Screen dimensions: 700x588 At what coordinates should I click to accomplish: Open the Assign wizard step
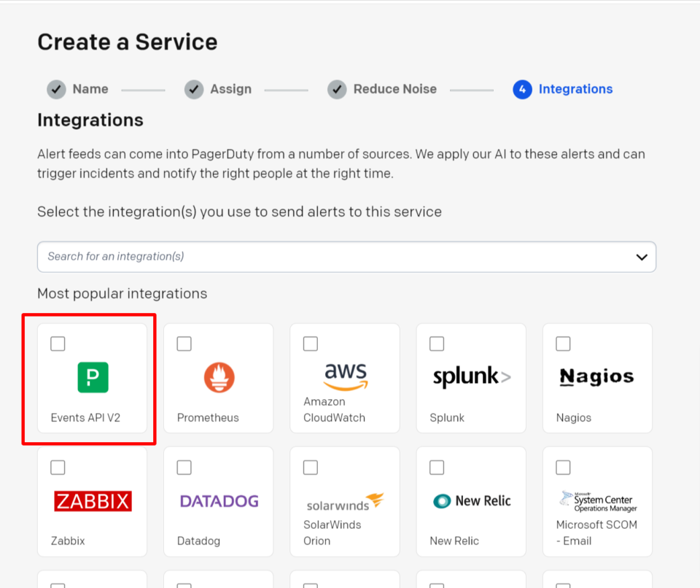click(x=219, y=89)
